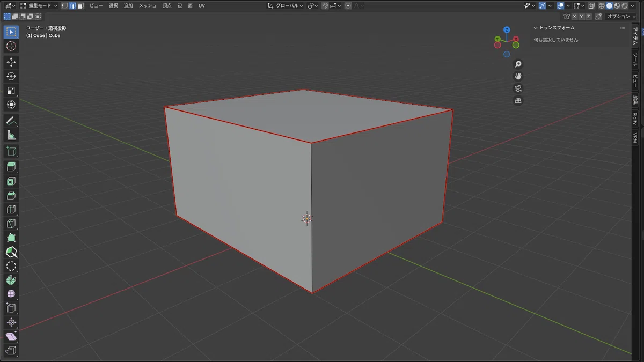Select the Loop Cut tool
644x362 pixels.
coord(11,209)
